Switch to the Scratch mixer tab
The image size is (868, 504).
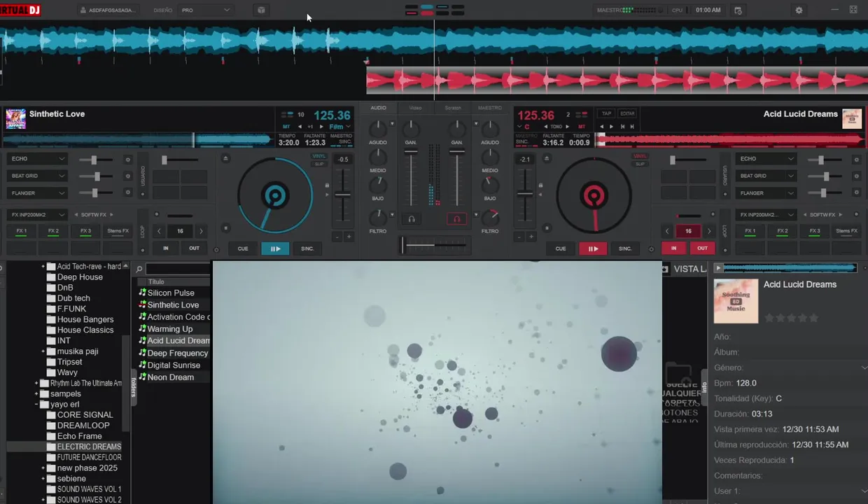453,108
